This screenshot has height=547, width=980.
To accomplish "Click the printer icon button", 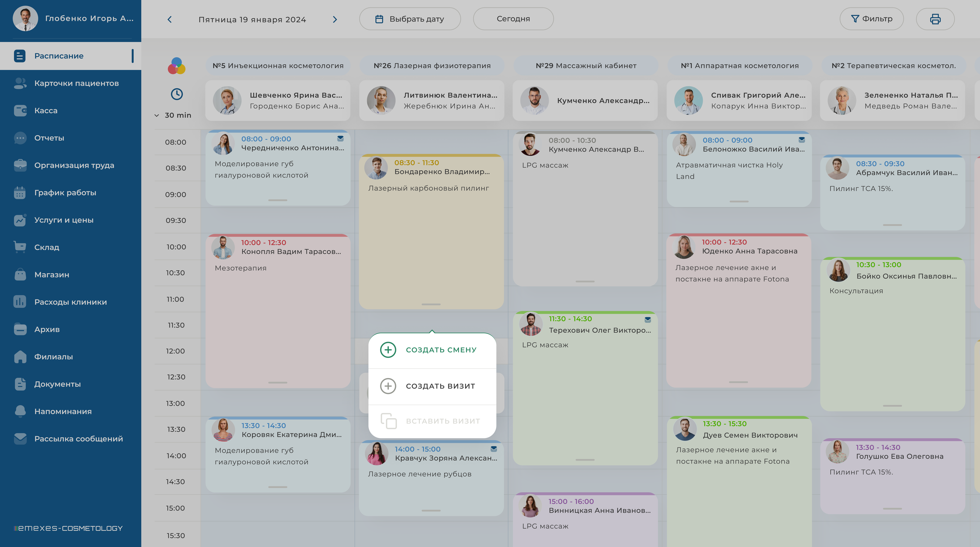I will click(x=935, y=19).
